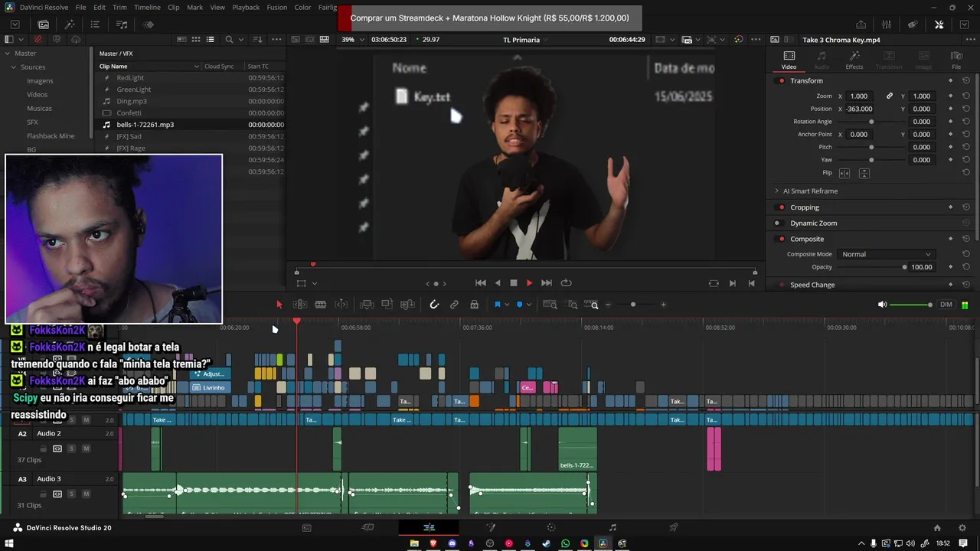The height and width of the screenshot is (551, 980).
Task: Click the Full Extent Zoom icon
Action: coord(550,305)
